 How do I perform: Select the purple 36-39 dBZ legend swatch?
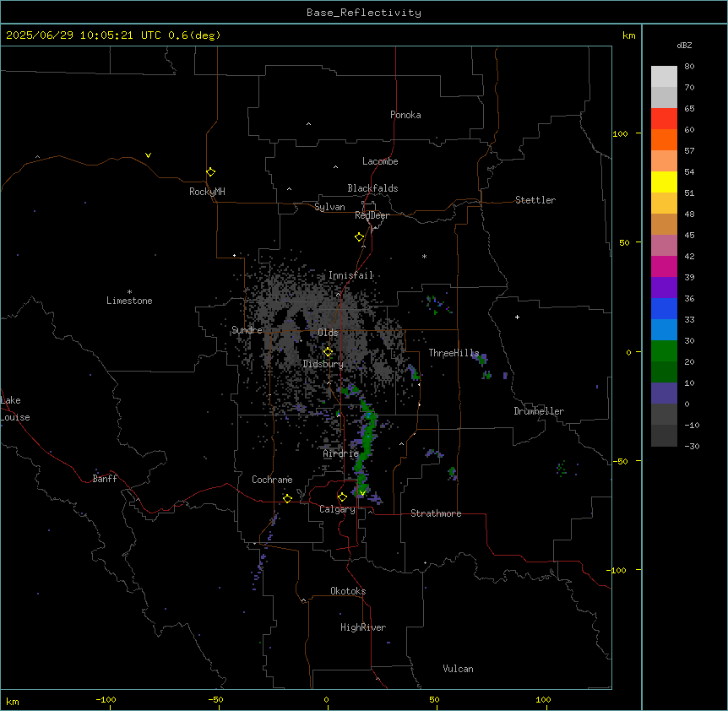pos(664,287)
